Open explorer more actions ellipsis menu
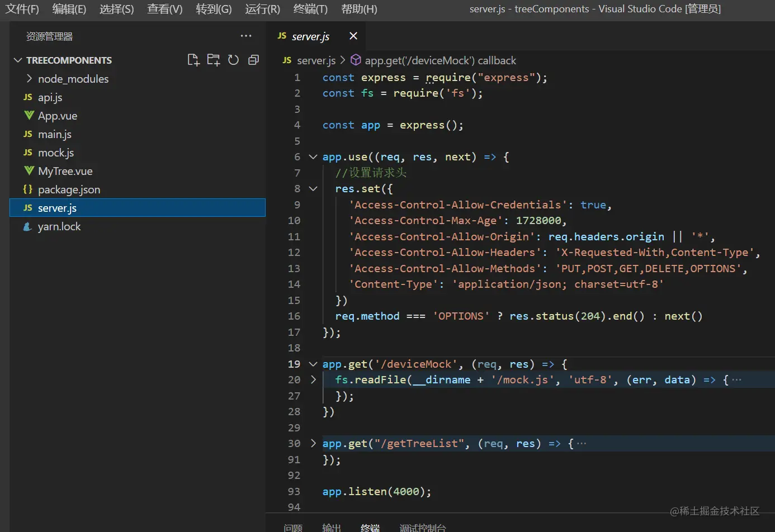Viewport: 775px width, 532px height. pos(246,36)
